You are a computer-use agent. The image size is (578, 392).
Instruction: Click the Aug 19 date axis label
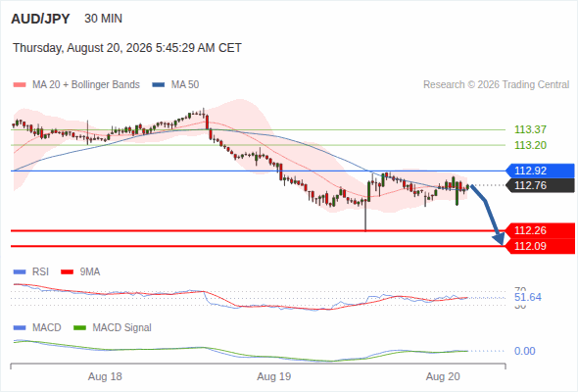click(274, 376)
